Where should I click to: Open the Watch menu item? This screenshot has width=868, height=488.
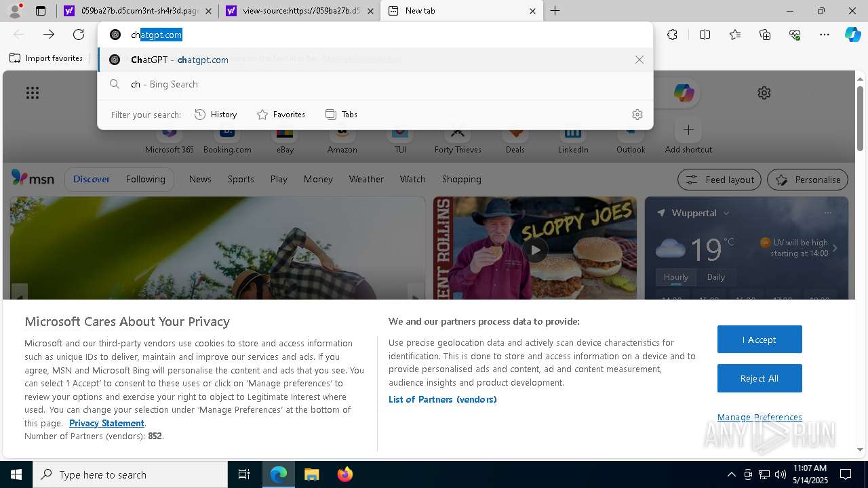click(413, 179)
